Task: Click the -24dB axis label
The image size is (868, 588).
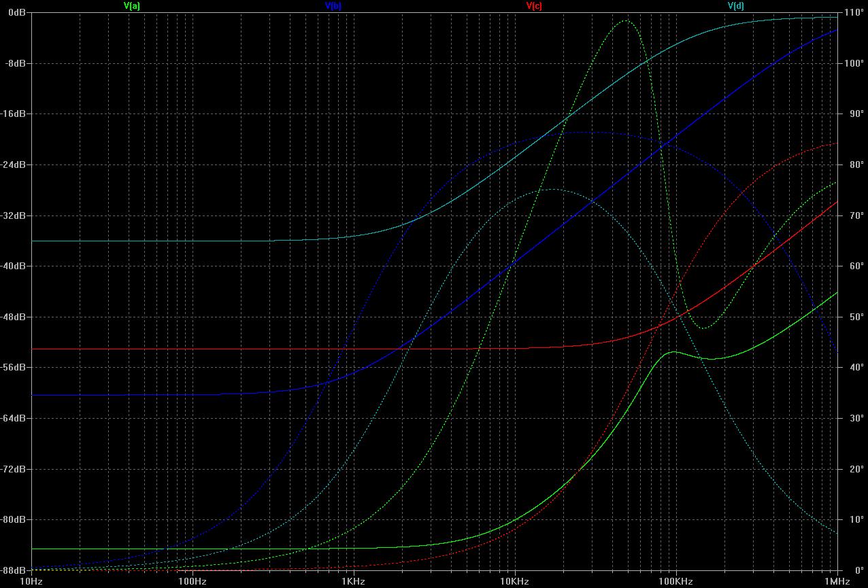Action: [14, 165]
